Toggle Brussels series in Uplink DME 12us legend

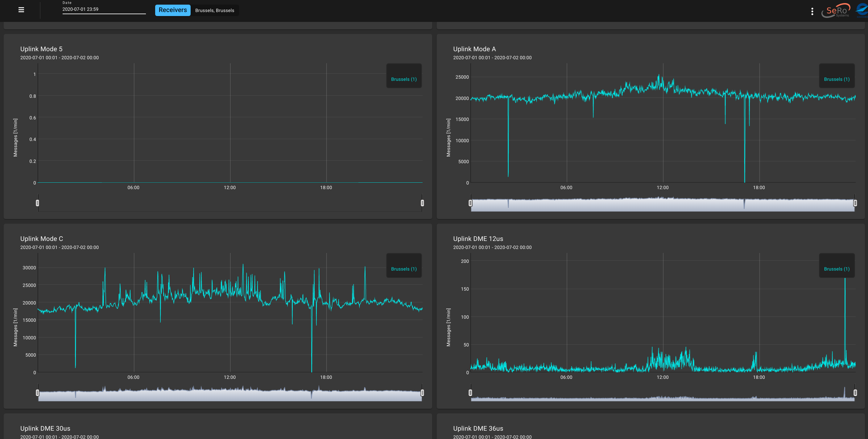point(837,269)
